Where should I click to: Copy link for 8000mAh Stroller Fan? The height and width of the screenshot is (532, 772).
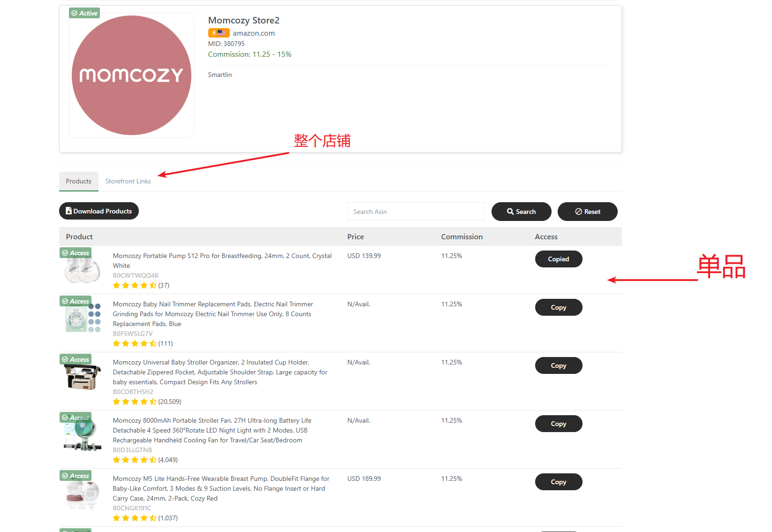[x=558, y=424]
